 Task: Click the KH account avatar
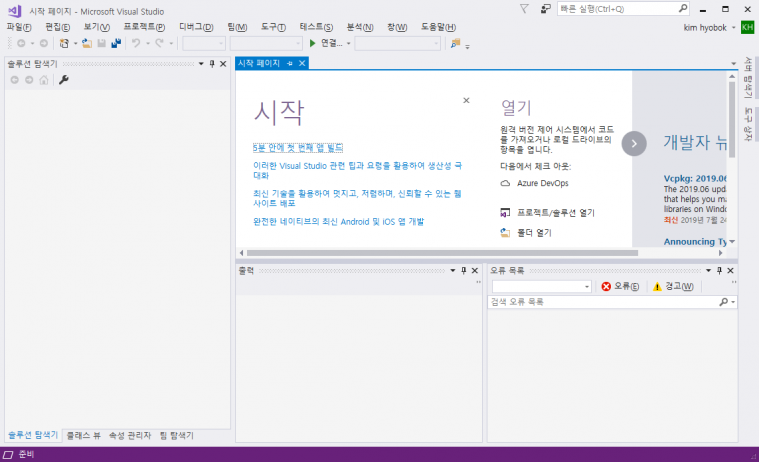tap(747, 27)
